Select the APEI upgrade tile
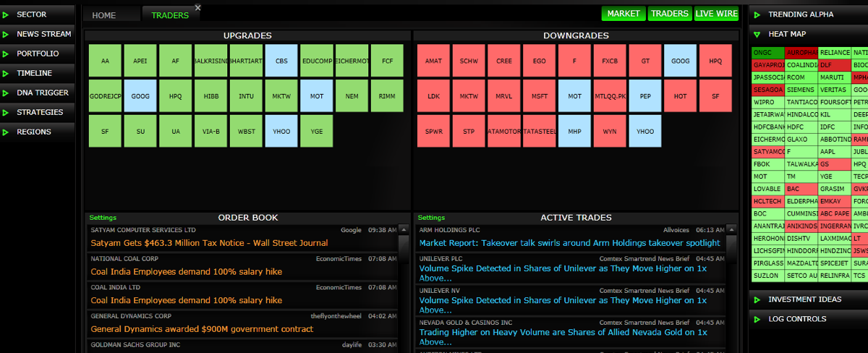This screenshot has height=353, width=868. coord(140,61)
